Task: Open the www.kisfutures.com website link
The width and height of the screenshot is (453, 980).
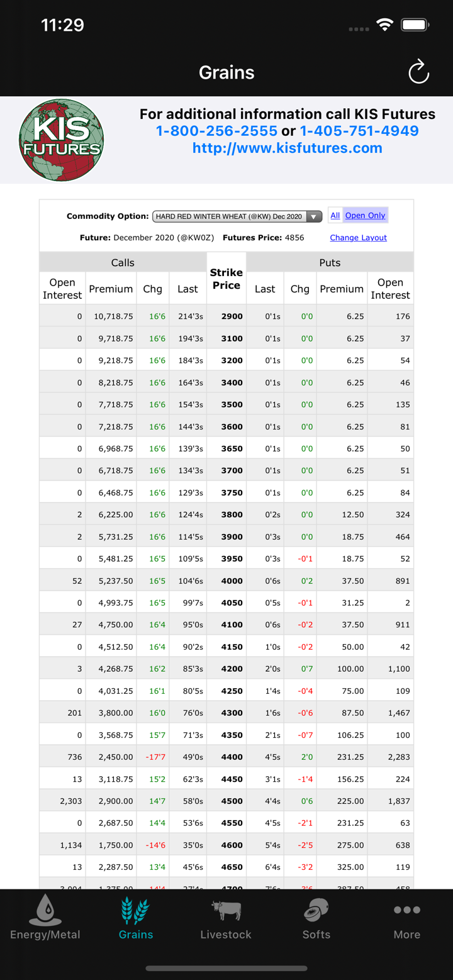Action: [x=288, y=148]
